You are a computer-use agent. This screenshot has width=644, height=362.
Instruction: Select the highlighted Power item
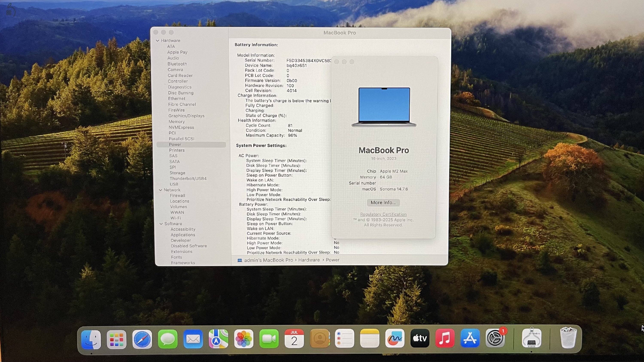191,145
